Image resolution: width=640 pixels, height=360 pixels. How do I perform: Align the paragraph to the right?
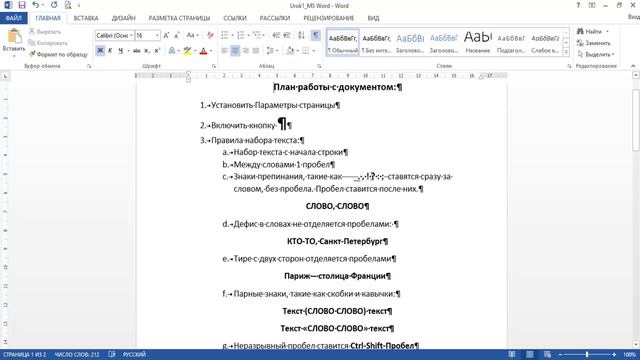(x=245, y=51)
